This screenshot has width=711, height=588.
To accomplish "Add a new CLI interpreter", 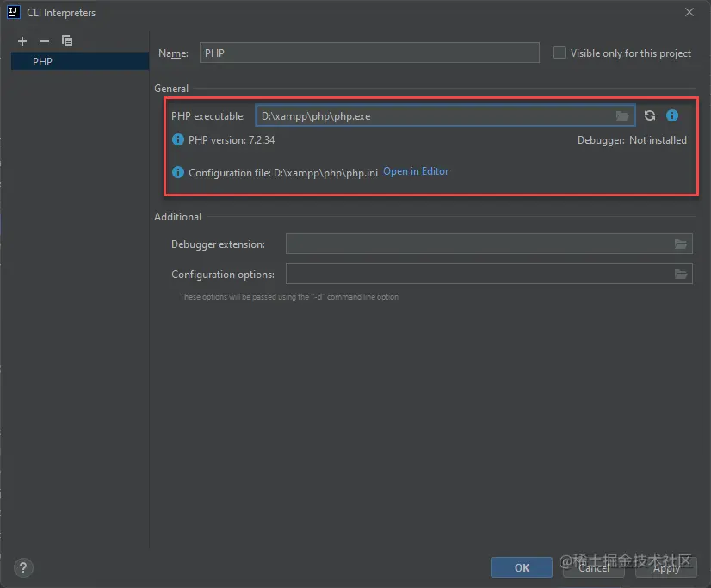I will tap(22, 40).
